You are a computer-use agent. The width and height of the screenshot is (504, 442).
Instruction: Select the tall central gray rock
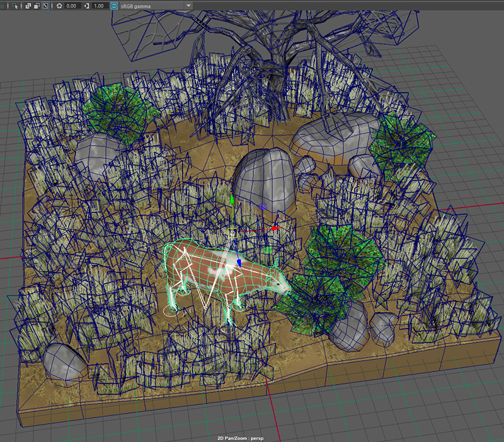[x=265, y=182]
